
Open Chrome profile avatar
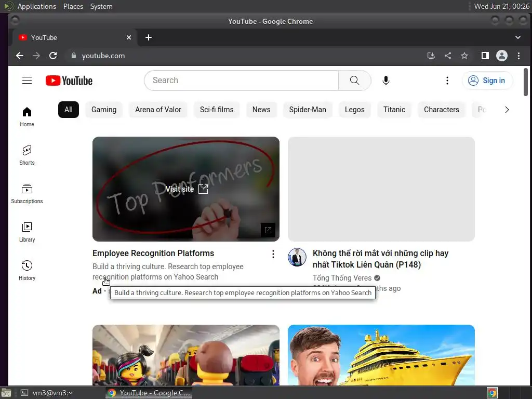(502, 56)
